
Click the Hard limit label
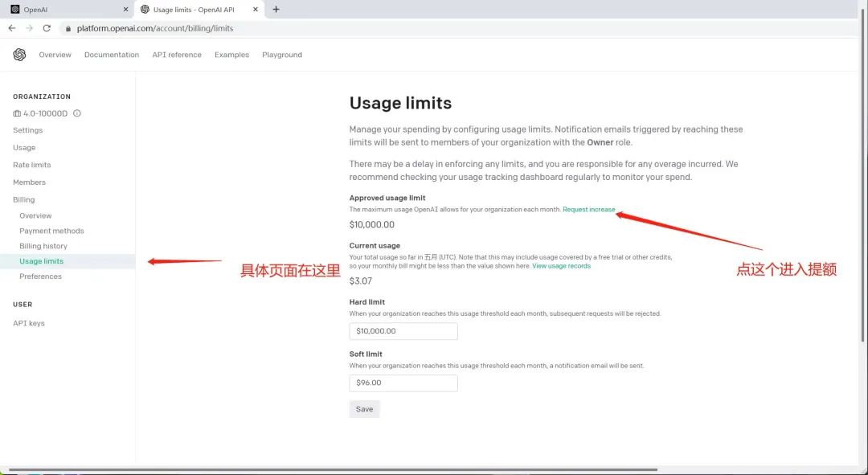pos(367,302)
